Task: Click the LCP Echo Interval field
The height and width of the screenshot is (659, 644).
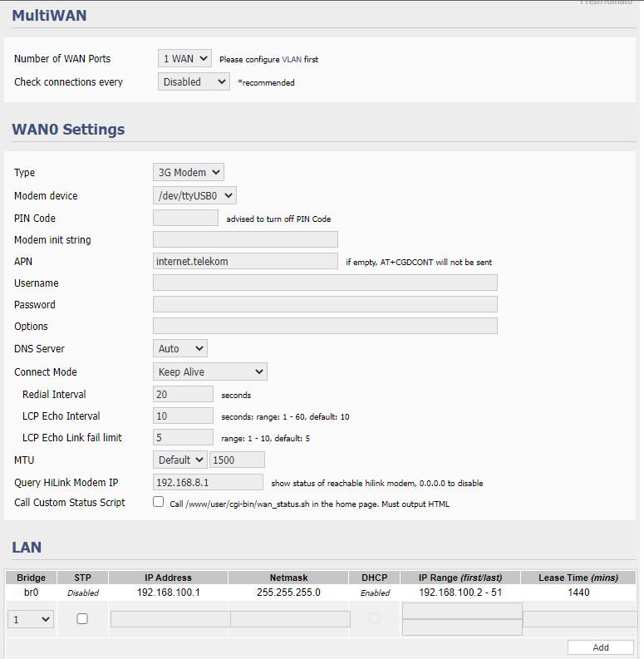Action: [x=183, y=416]
